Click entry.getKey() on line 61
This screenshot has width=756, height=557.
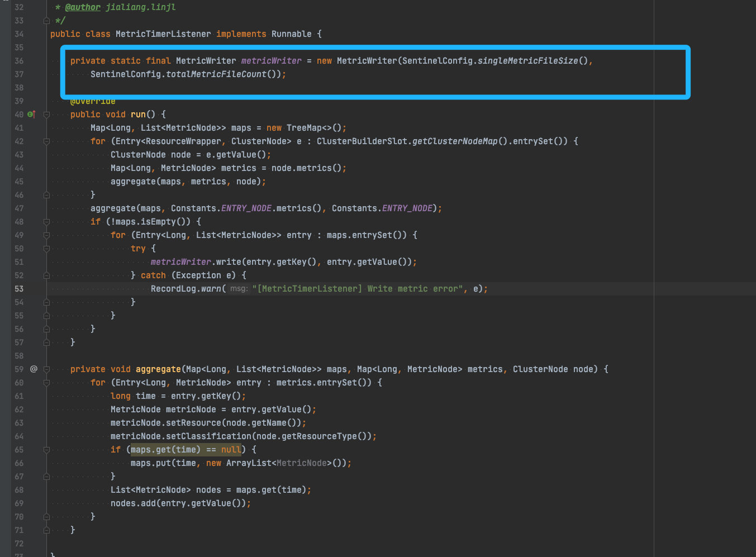coord(206,396)
